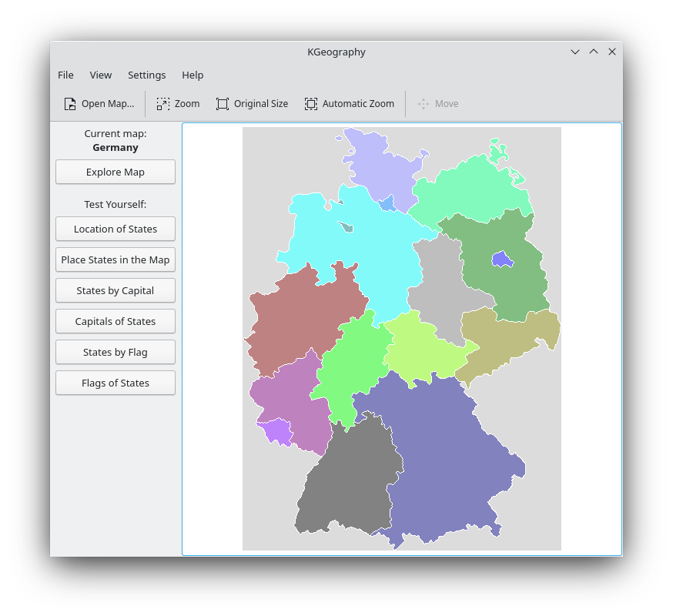Click the Move tool icon

[424, 104]
